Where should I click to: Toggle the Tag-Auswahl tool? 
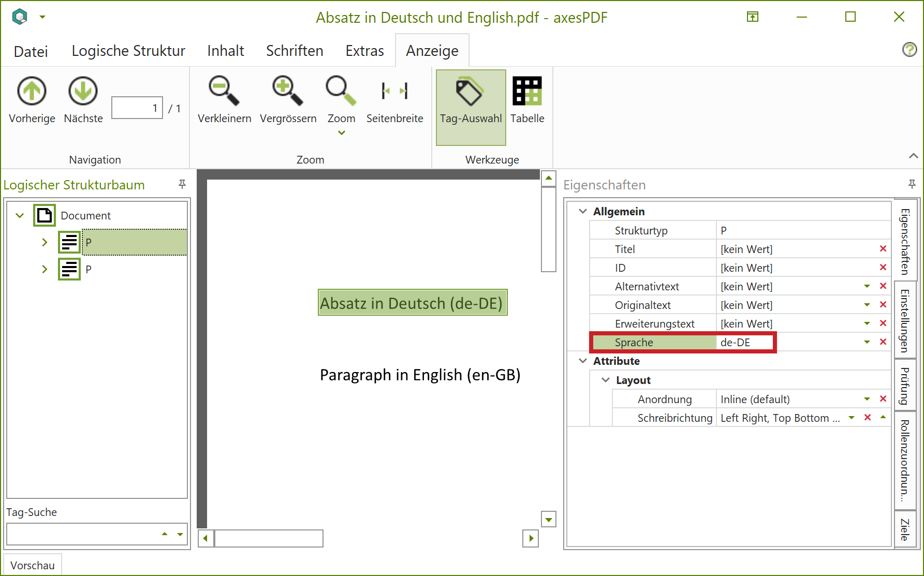pyautogui.click(x=471, y=107)
